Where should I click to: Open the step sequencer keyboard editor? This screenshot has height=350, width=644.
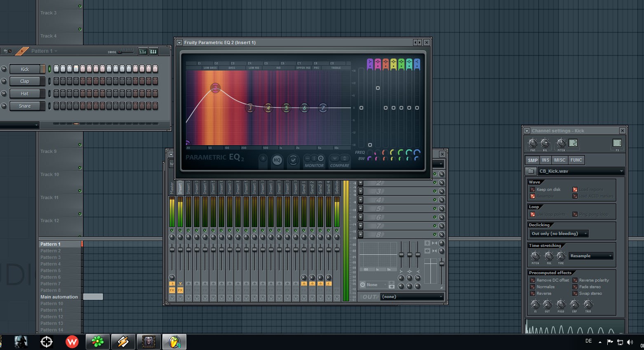(153, 52)
